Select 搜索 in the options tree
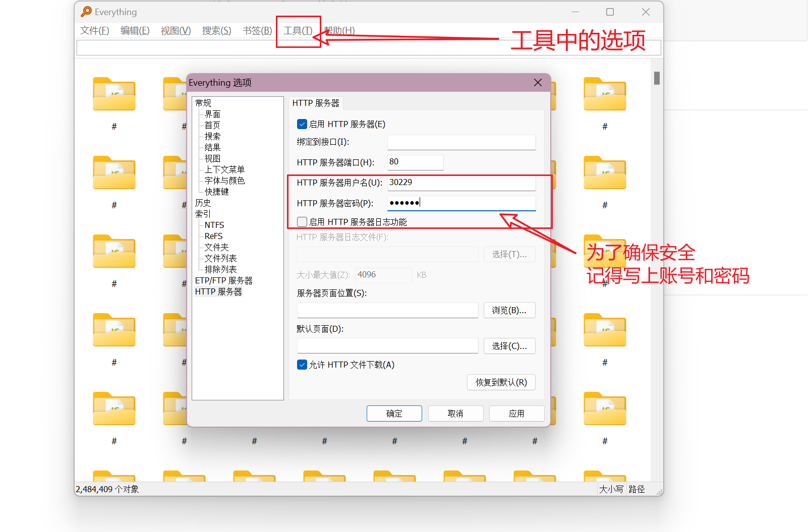Viewport: 809px width, 532px height. point(212,137)
